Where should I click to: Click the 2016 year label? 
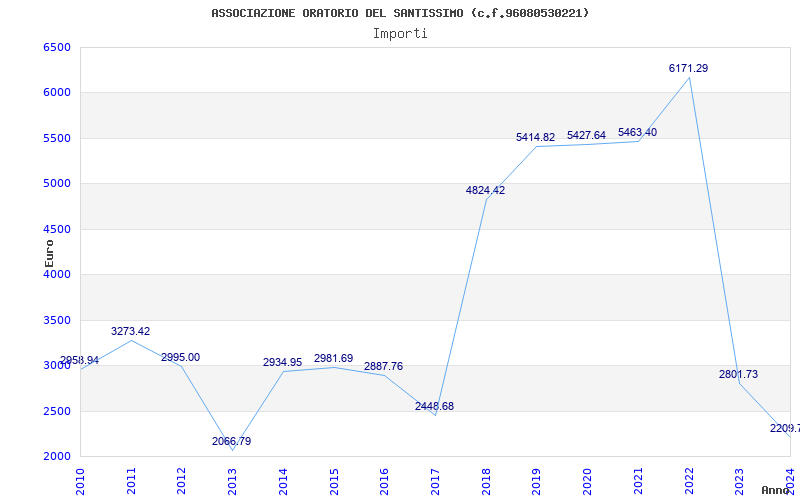385,481
